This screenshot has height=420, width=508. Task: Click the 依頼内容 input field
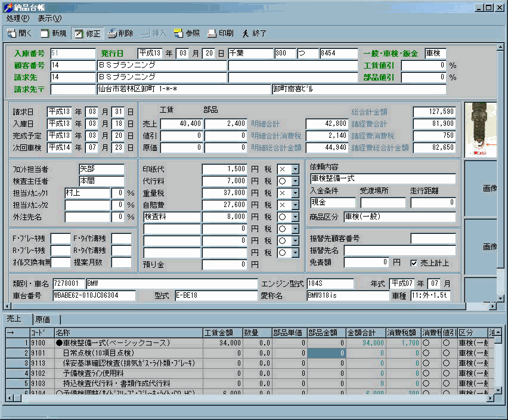coord(382,178)
